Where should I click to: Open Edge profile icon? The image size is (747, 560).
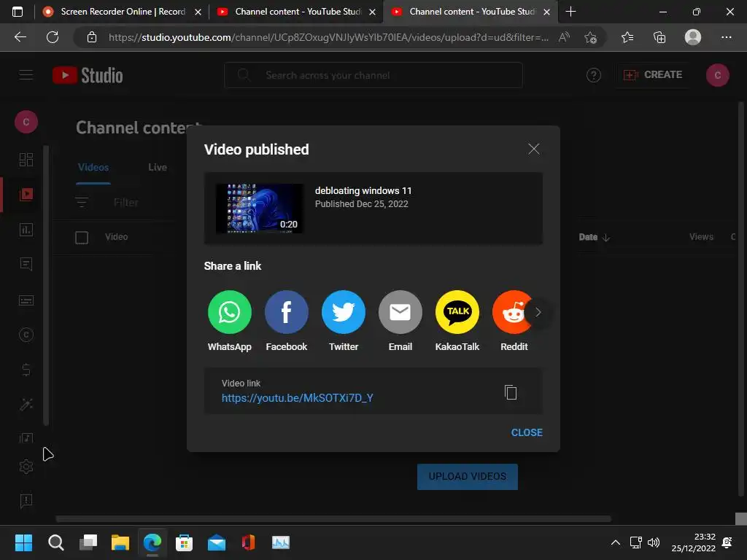click(x=693, y=37)
